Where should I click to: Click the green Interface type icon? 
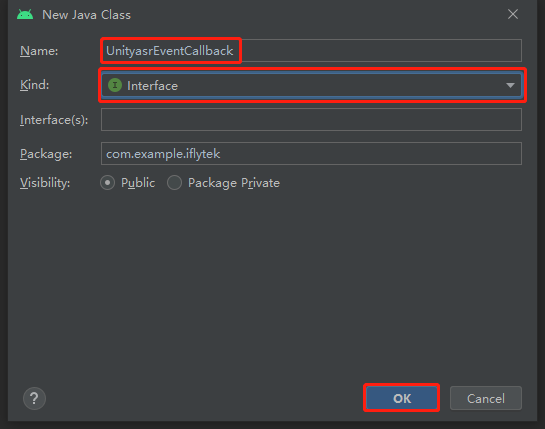(x=115, y=85)
